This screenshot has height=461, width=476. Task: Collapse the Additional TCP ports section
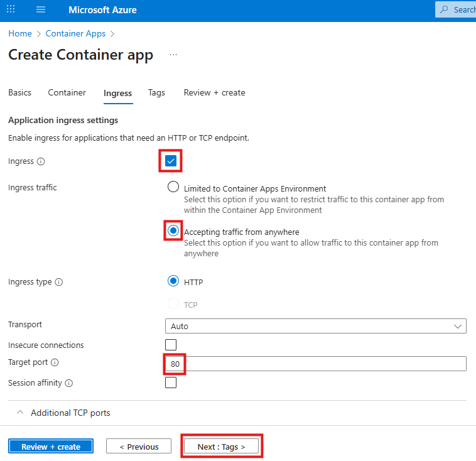click(x=20, y=413)
